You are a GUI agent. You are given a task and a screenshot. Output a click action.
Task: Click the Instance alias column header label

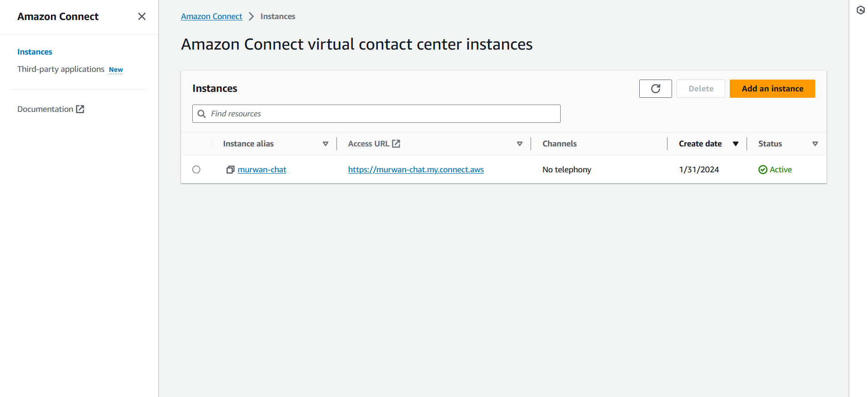point(248,144)
